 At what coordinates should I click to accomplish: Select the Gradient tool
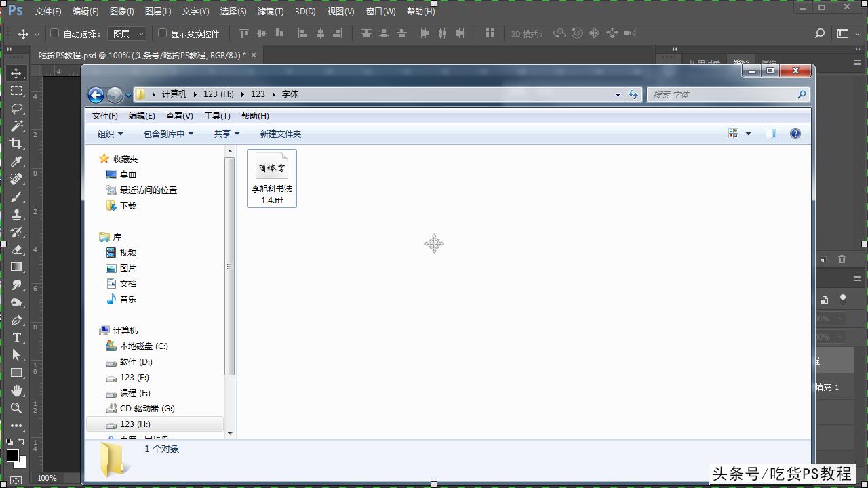pos(16,267)
